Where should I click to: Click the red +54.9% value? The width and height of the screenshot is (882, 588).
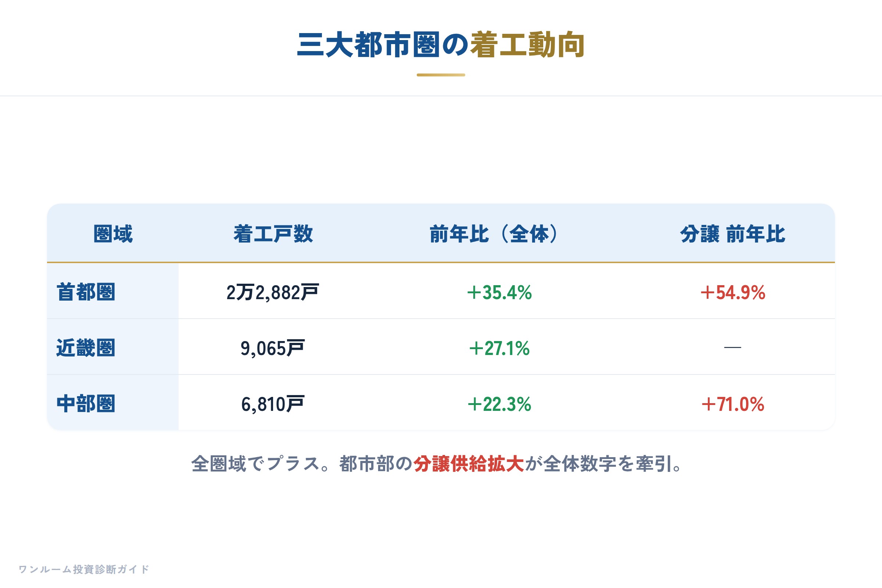732,293
